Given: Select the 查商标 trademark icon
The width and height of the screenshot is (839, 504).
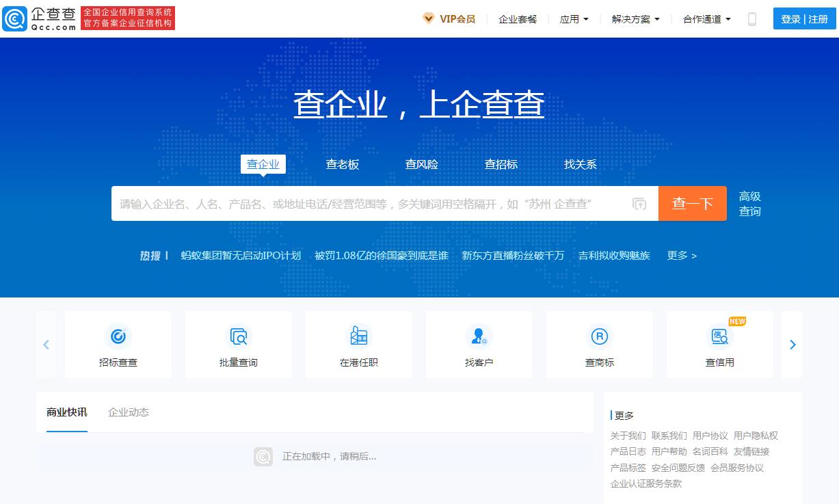Looking at the screenshot, I should (599, 337).
